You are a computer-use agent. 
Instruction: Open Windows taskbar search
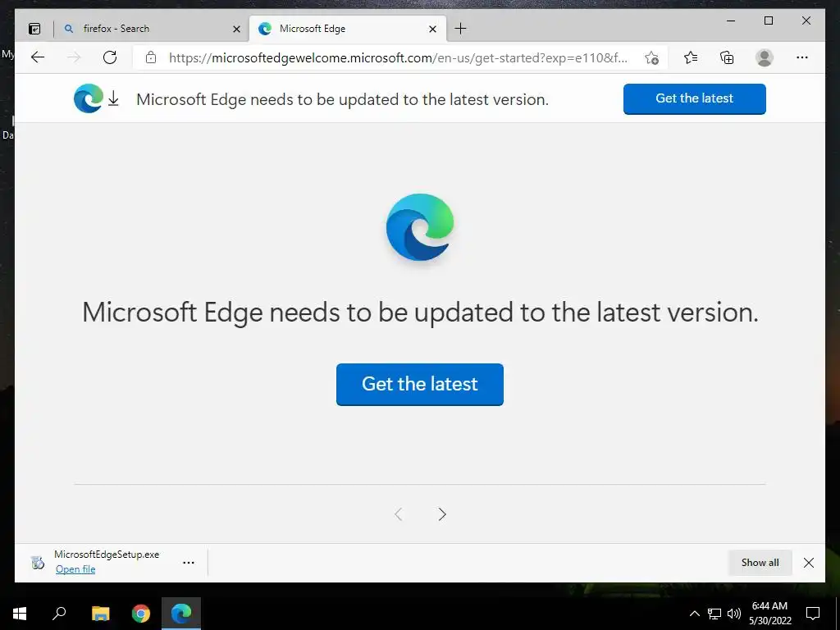pos(59,614)
